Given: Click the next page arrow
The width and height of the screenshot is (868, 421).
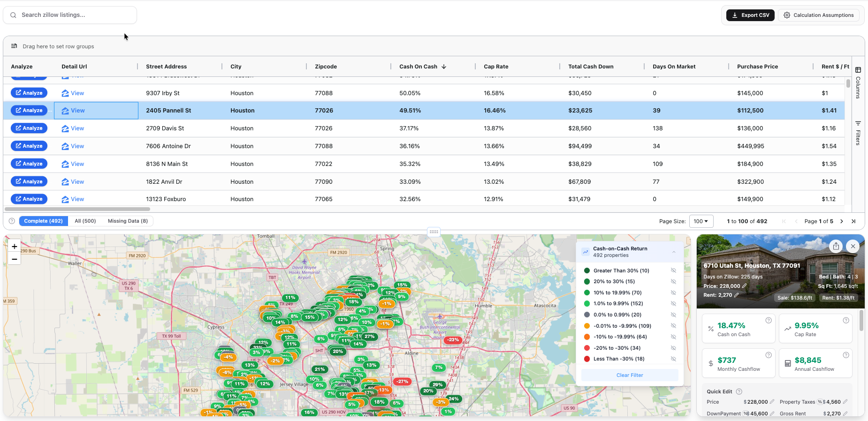Looking at the screenshot, I should coord(842,221).
